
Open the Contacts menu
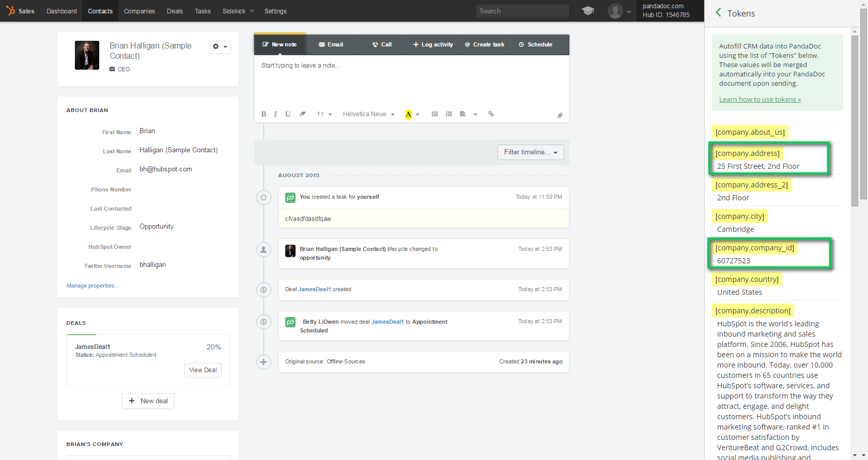click(100, 11)
